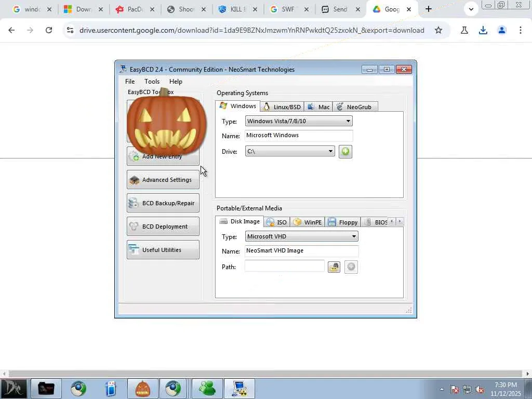
Task: Click the gray add disk image button
Action: 351,267
